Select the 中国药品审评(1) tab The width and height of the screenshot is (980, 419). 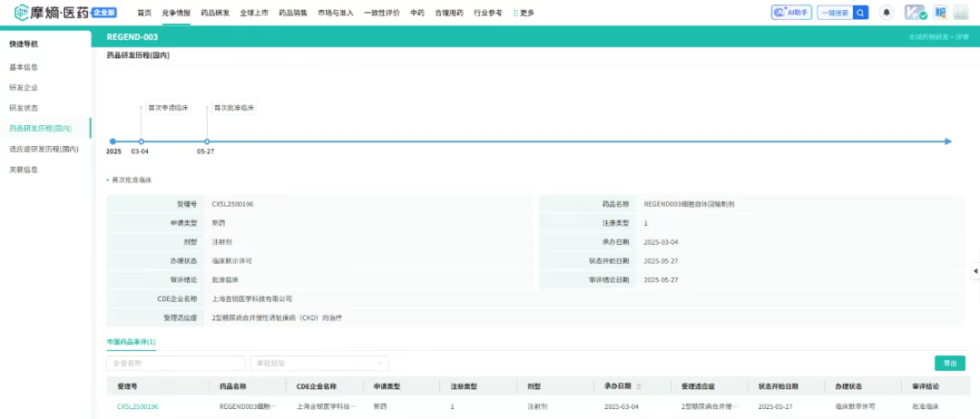pyautogui.click(x=132, y=342)
